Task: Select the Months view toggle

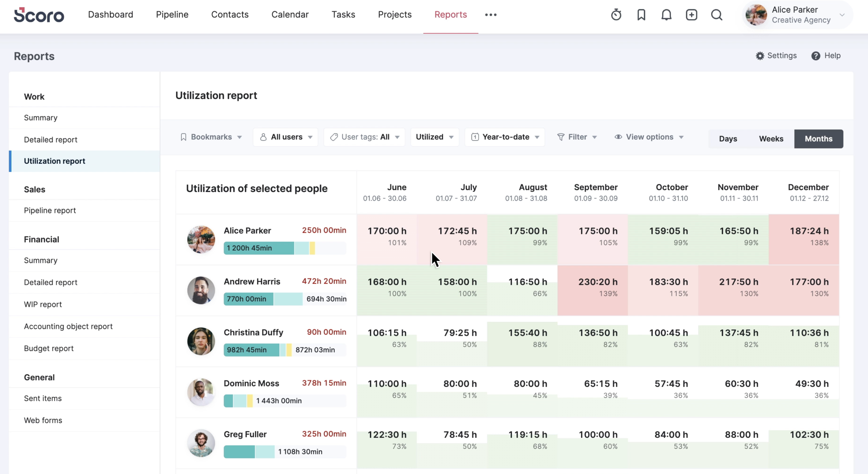Action: (818, 138)
